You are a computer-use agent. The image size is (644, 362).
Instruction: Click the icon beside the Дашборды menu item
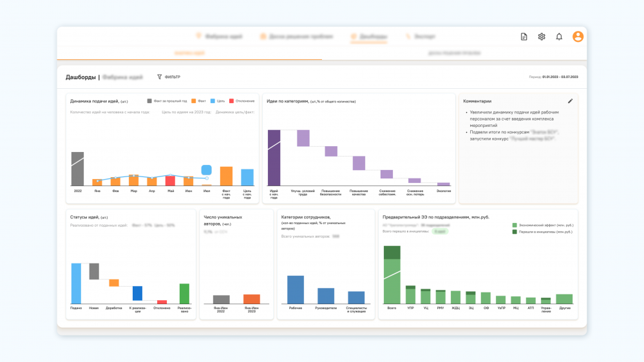click(354, 37)
